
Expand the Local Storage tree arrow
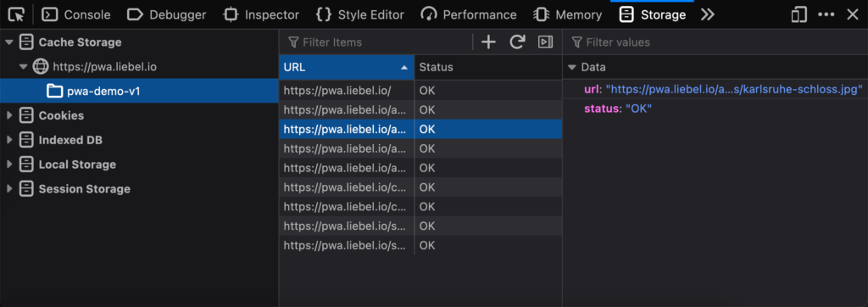tap(8, 164)
